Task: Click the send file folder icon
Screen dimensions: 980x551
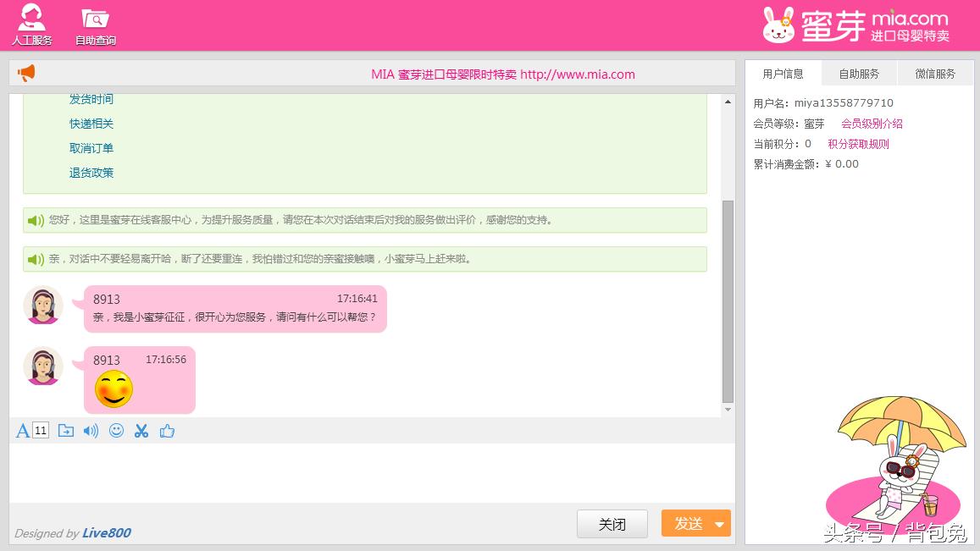Action: tap(65, 431)
